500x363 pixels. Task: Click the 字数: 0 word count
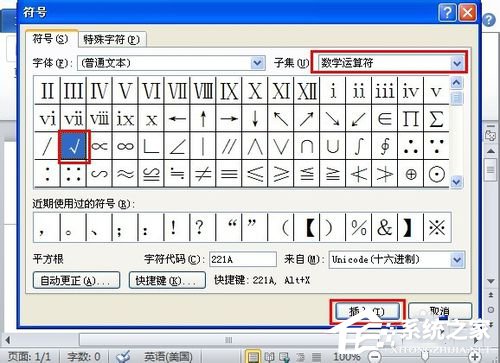pyautogui.click(x=84, y=357)
